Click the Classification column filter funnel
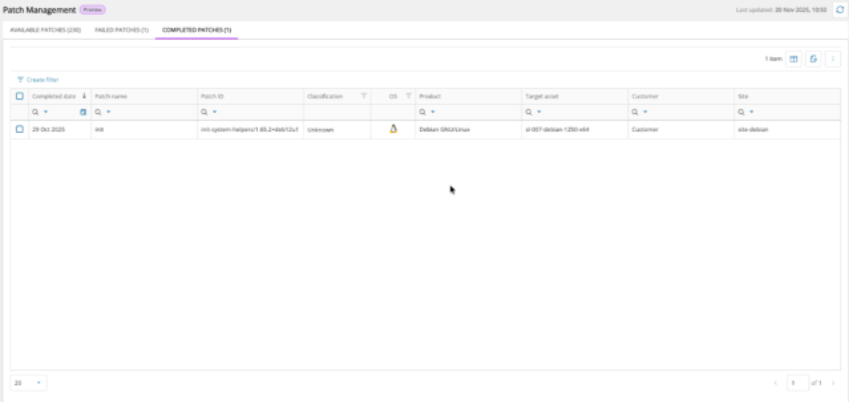 (363, 96)
